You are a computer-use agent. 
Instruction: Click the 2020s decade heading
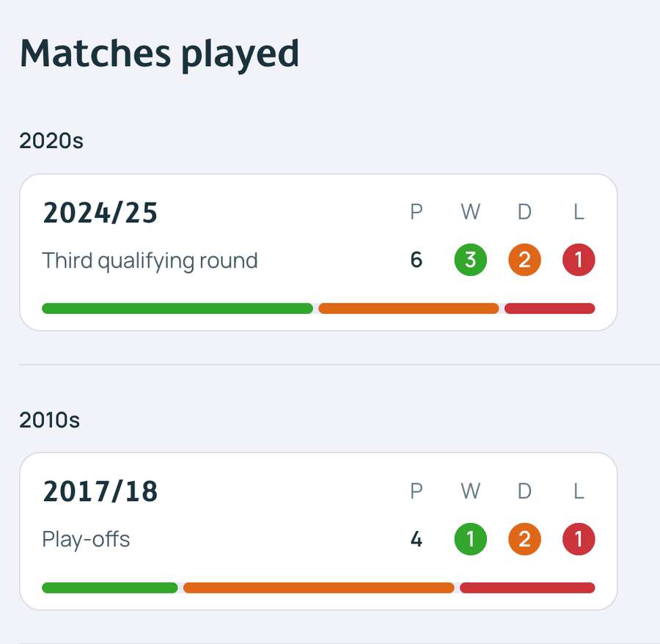click(51, 140)
